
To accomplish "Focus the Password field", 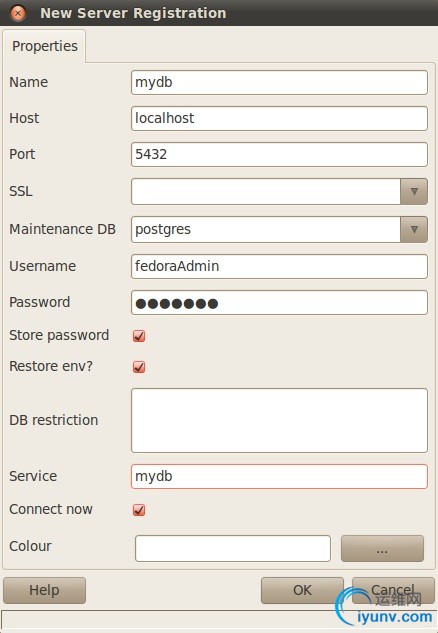I will coord(279,302).
